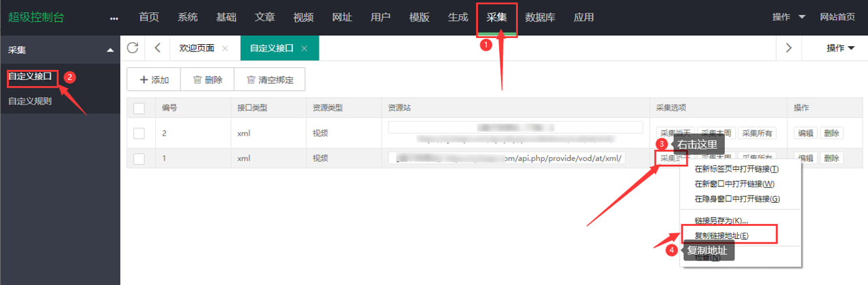Open the 操作 dropdown in the top bar
Viewport: 868px width, 285px height.
pos(789,18)
